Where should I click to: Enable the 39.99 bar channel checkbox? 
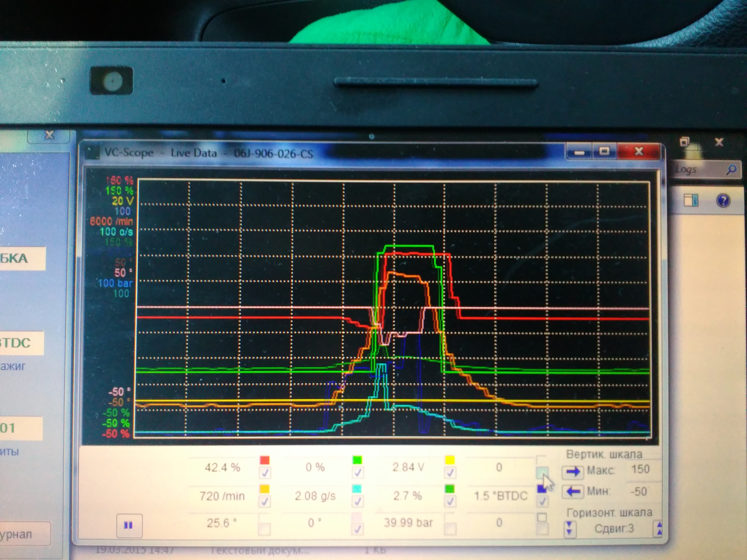point(450,529)
